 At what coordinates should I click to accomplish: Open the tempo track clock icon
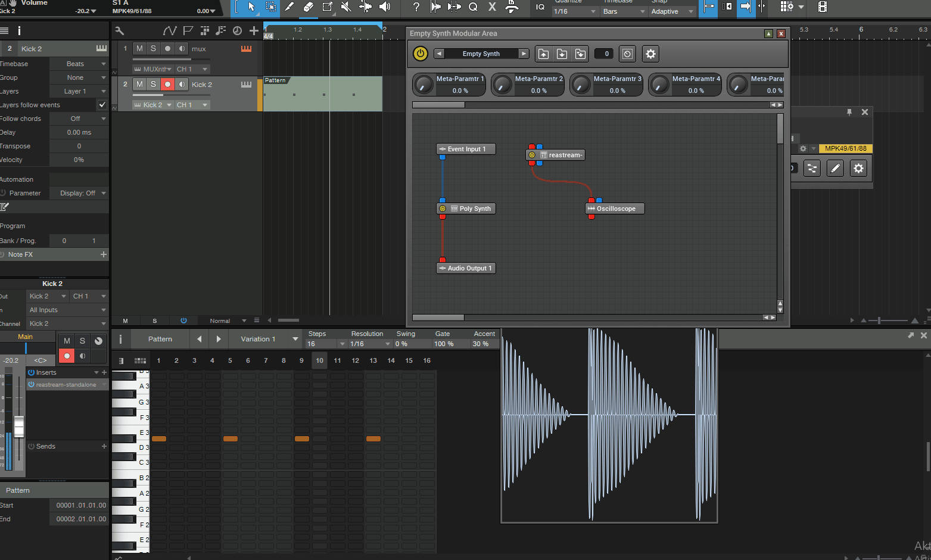(237, 30)
